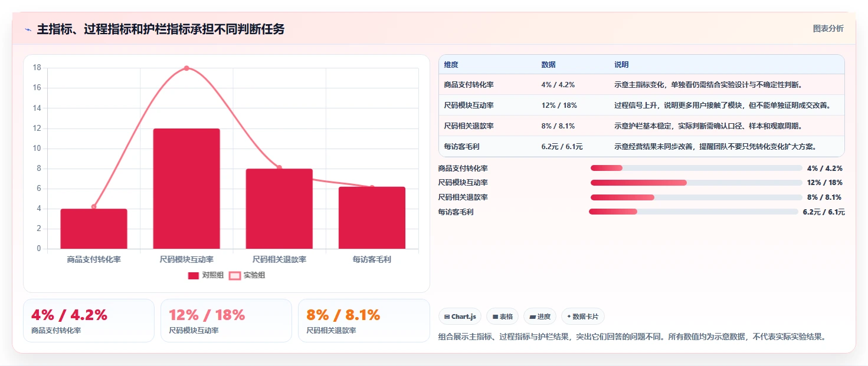The width and height of the screenshot is (868, 366).
Task: Click the 12% / 18% stat card
Action: pyautogui.click(x=226, y=321)
